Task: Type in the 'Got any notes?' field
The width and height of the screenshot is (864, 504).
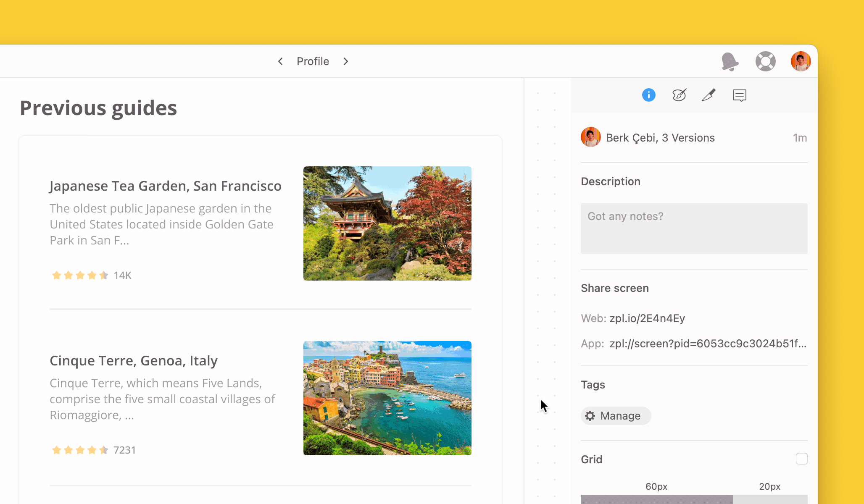Action: pyautogui.click(x=694, y=228)
